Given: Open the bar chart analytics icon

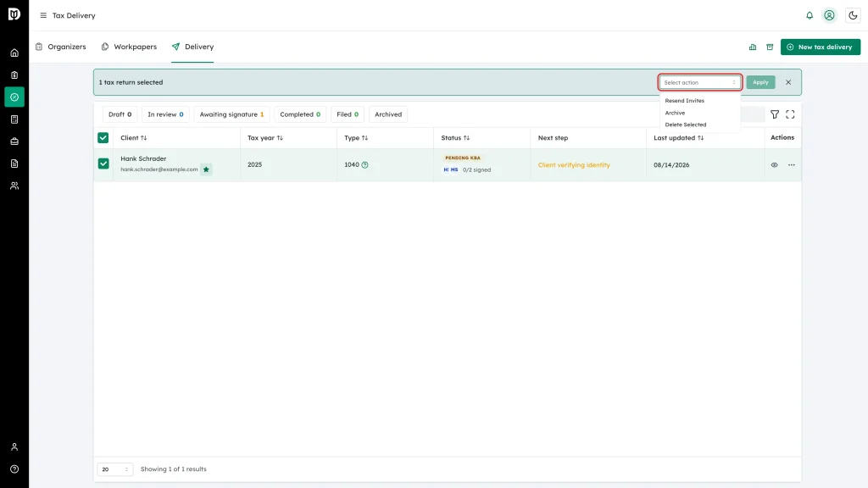Looking at the screenshot, I should (753, 47).
